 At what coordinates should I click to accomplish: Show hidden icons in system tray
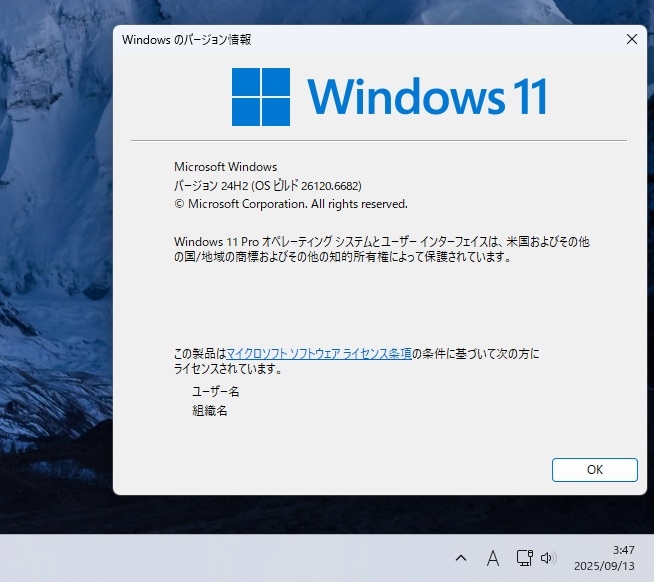[x=461, y=558]
